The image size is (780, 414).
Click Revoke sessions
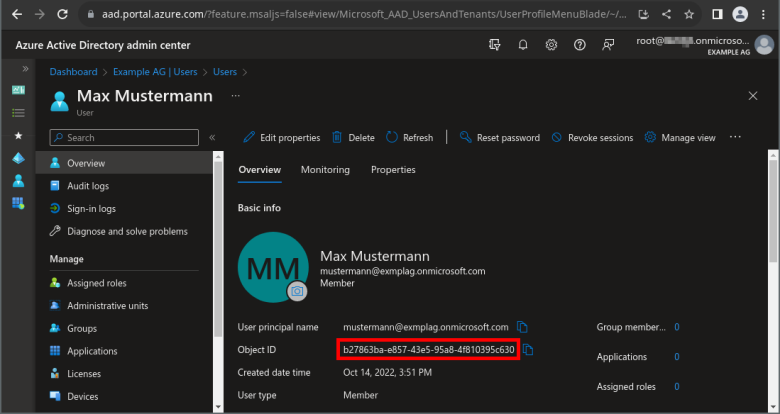click(592, 138)
